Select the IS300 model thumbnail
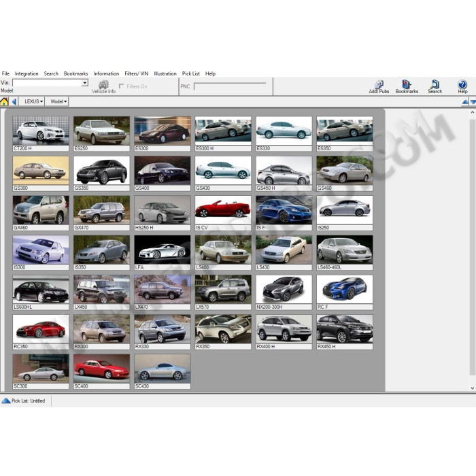Screen dimensions: 476x476 tap(41, 252)
